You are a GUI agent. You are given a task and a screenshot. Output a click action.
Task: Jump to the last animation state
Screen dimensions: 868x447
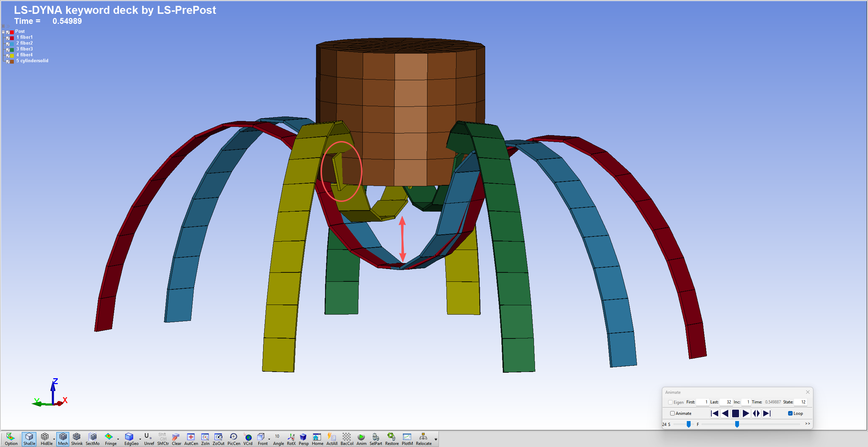point(767,413)
